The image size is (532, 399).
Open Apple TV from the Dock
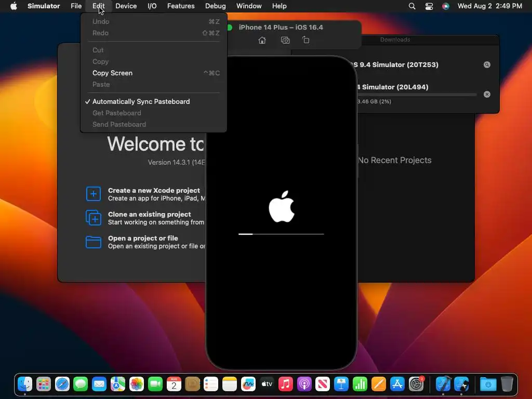coord(267,384)
